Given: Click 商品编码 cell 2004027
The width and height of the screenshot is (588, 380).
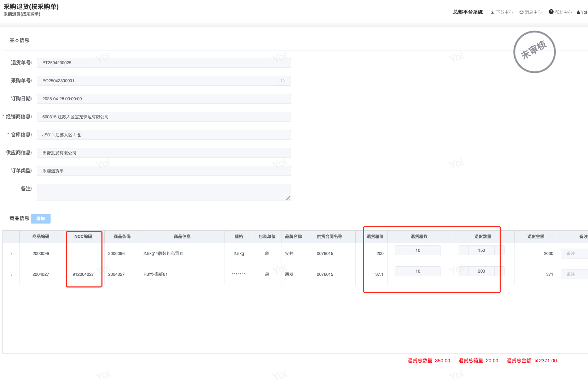Looking at the screenshot, I should [41, 274].
